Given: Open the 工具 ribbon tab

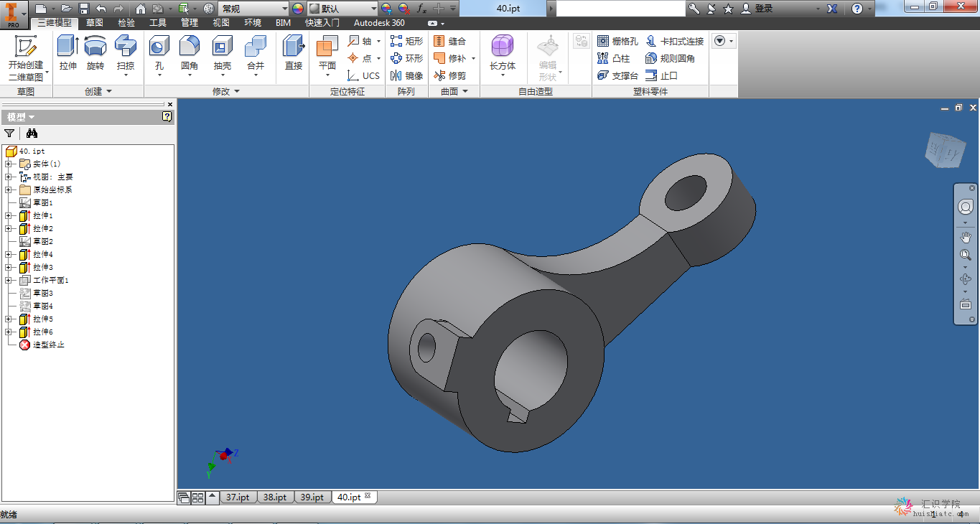Looking at the screenshot, I should 158,23.
